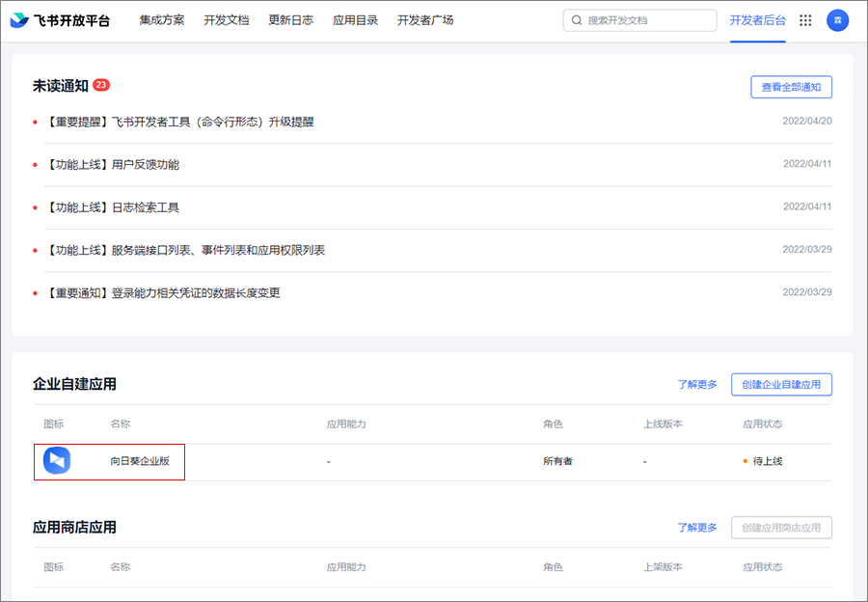The image size is (868, 602).
Task: Click the 查看全部通知 button
Action: click(791, 87)
